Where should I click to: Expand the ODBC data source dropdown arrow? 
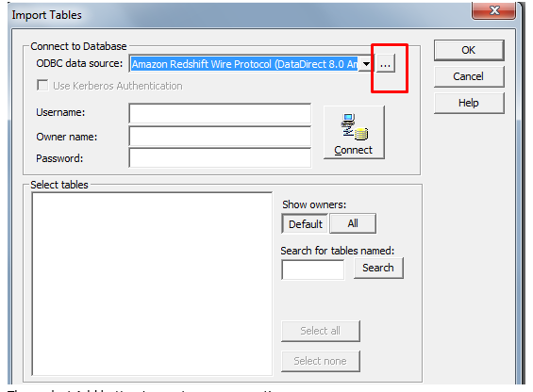pos(366,63)
